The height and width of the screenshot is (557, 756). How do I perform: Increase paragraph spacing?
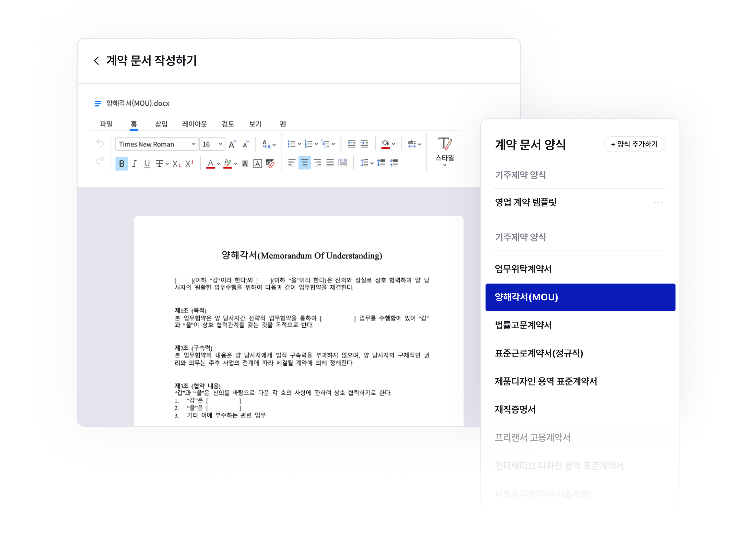[x=381, y=163]
